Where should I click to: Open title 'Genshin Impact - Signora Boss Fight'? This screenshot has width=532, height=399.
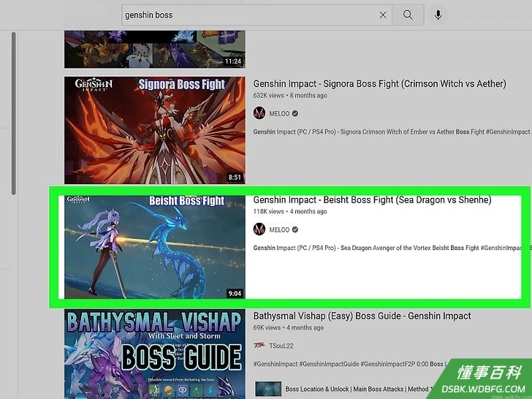(380, 84)
